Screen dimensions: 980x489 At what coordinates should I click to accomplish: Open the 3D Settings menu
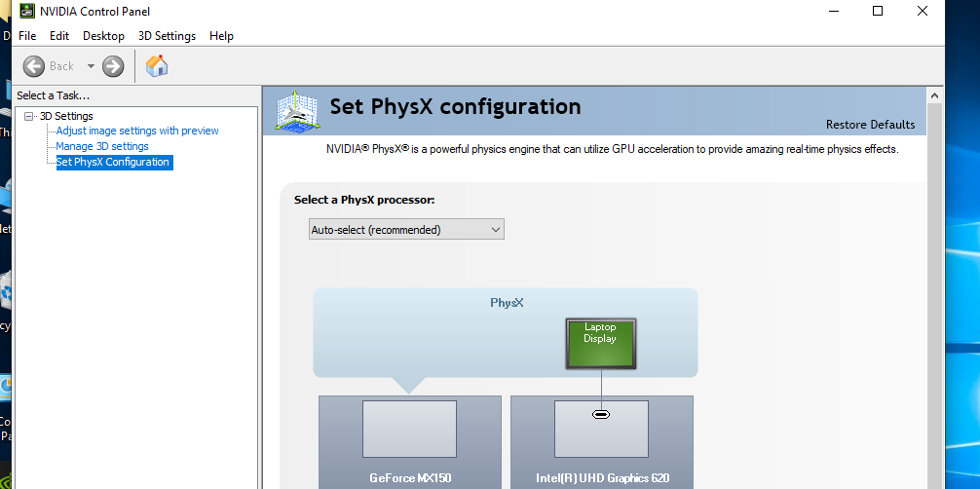(167, 36)
